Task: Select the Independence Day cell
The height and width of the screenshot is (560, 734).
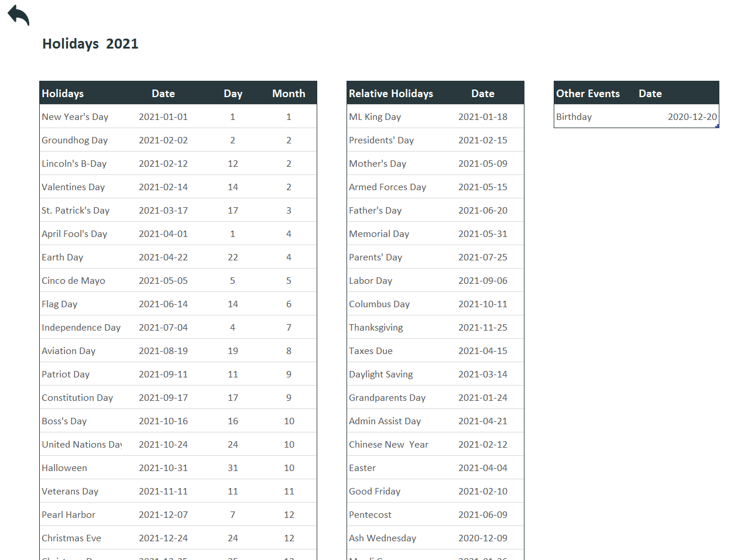Action: point(81,328)
